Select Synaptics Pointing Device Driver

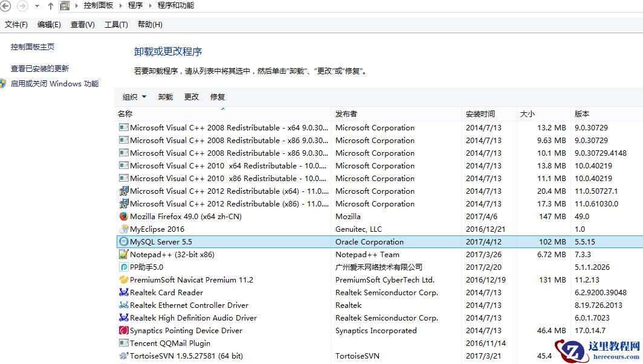(x=186, y=331)
